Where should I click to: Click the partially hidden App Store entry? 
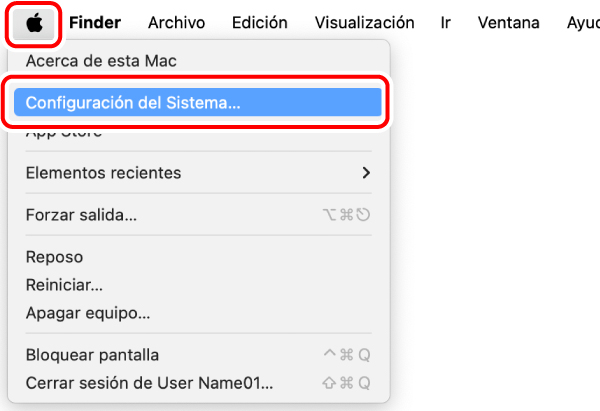pos(64,131)
